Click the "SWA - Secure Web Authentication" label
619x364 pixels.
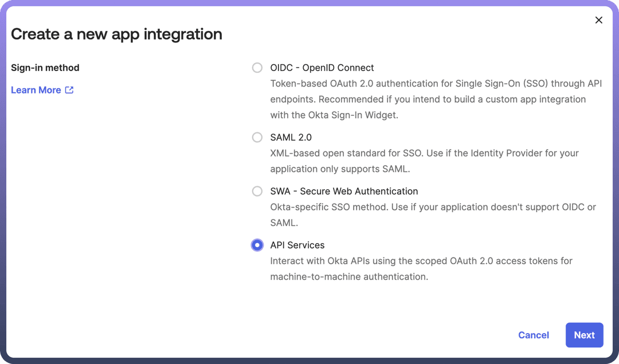coord(344,191)
